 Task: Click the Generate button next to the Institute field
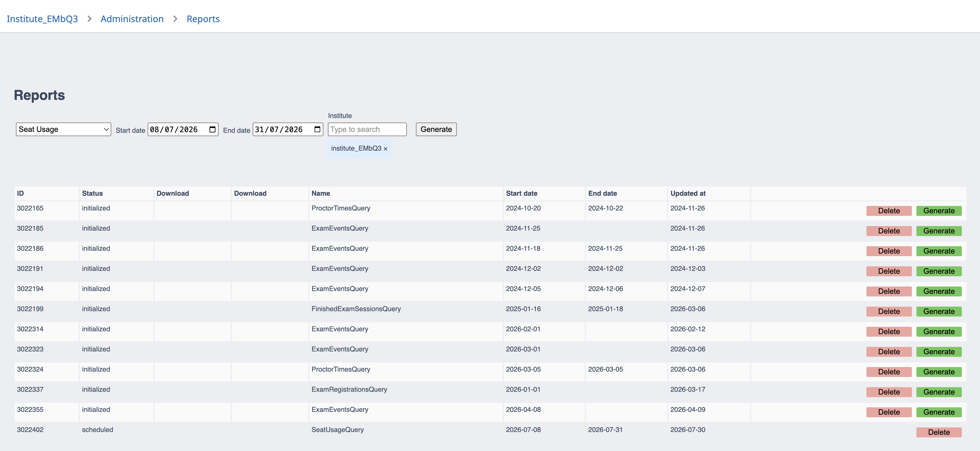(x=436, y=129)
